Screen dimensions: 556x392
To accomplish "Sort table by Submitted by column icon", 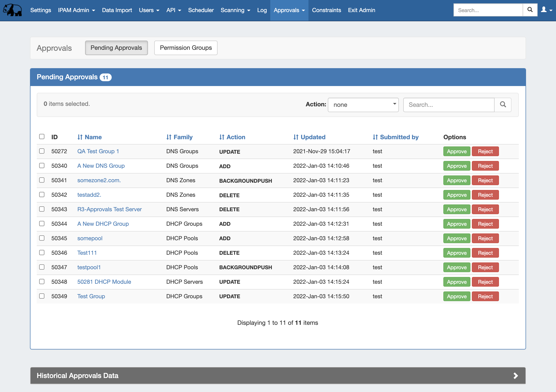I will [375, 137].
